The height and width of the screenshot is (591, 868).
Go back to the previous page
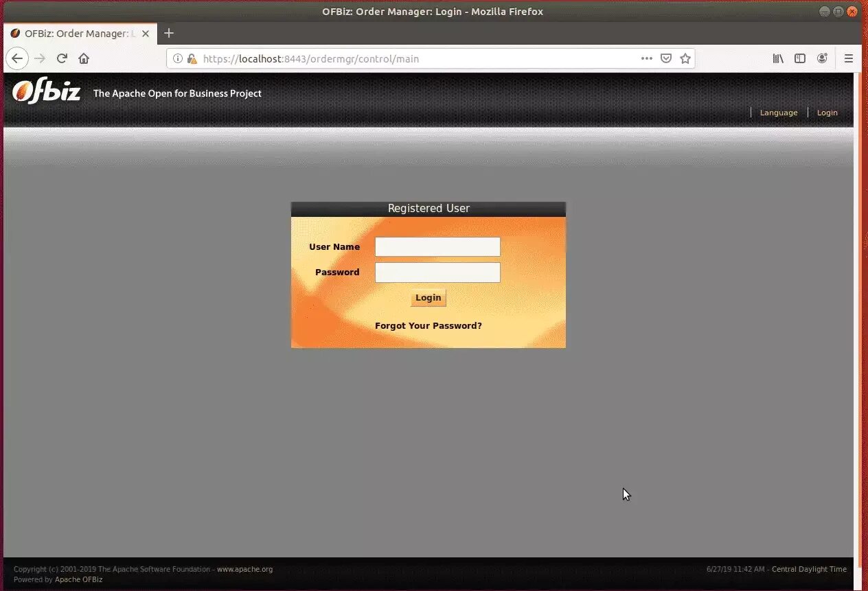[17, 58]
